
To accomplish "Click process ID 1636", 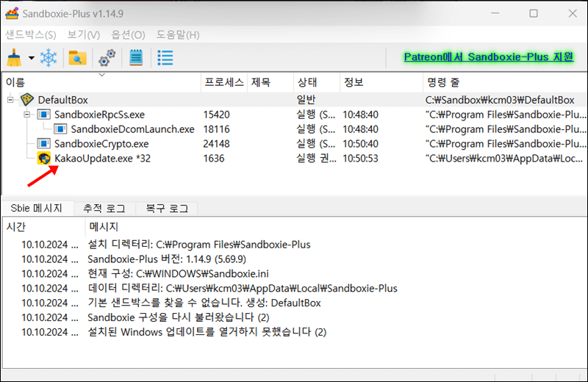I will point(214,158).
